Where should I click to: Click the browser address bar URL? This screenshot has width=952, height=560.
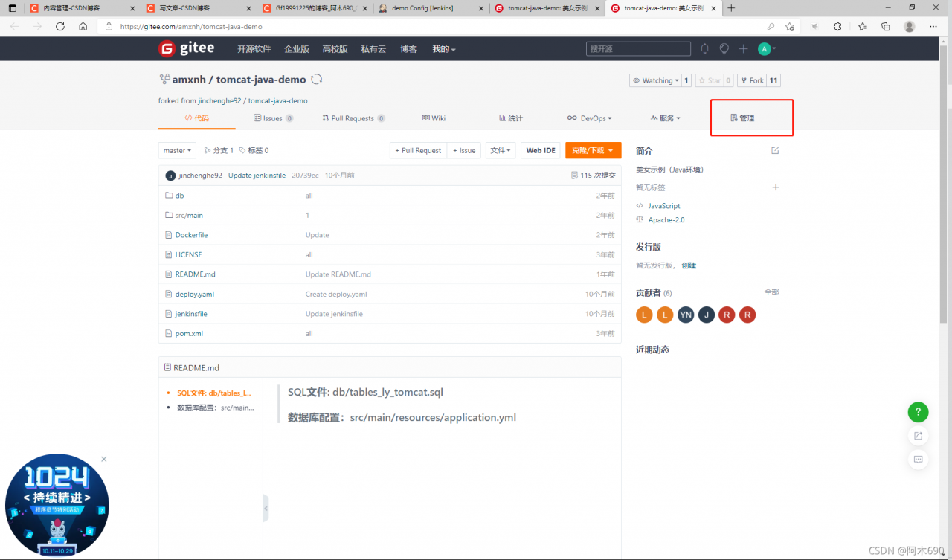click(x=191, y=26)
